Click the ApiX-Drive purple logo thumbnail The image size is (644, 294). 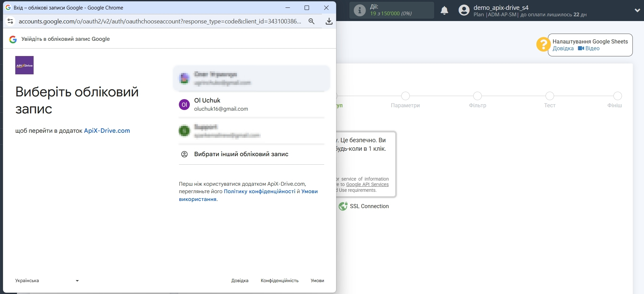tap(24, 65)
